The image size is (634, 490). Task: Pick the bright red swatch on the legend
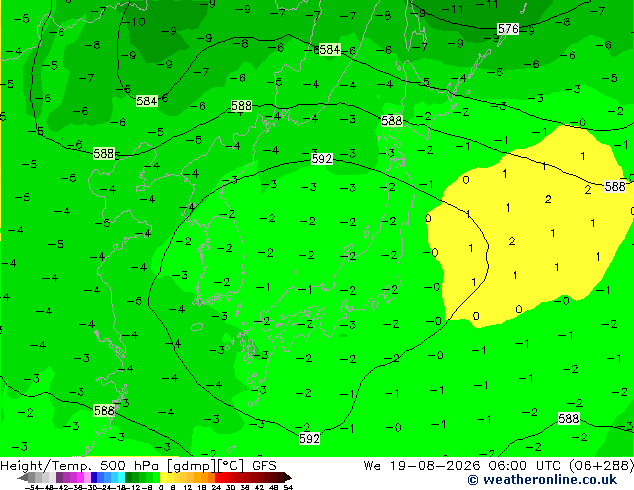tap(218, 477)
